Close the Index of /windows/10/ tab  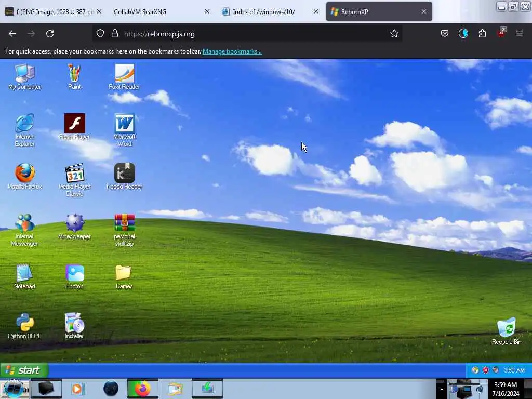pos(316,11)
